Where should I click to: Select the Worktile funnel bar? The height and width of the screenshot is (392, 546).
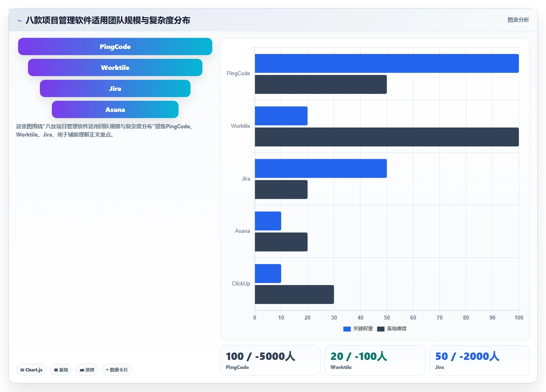coord(115,67)
